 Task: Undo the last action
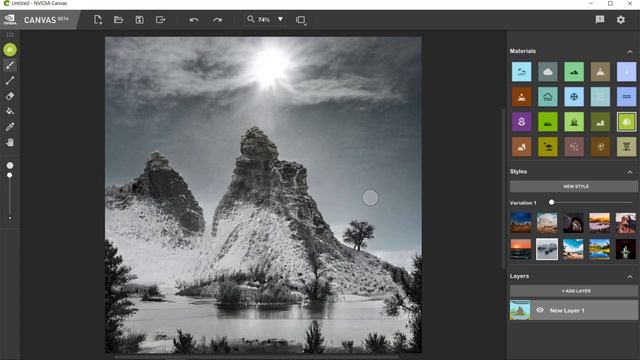pos(194,20)
